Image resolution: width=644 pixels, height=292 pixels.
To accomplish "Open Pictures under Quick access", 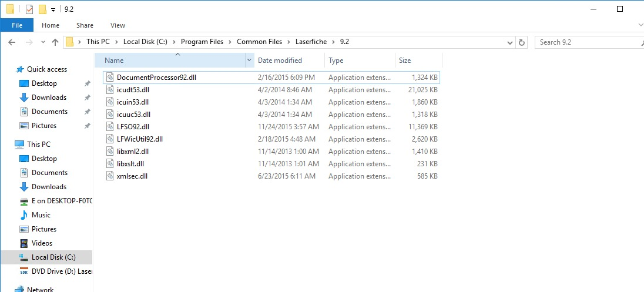I will pyautogui.click(x=44, y=126).
